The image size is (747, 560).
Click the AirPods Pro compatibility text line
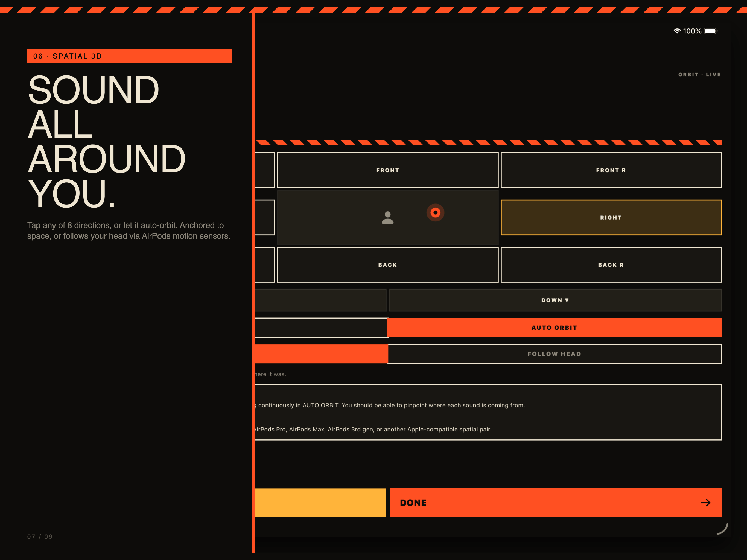[x=373, y=429]
